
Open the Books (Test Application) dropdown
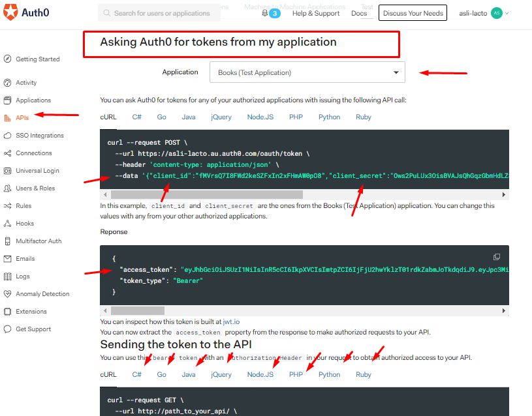307,72
